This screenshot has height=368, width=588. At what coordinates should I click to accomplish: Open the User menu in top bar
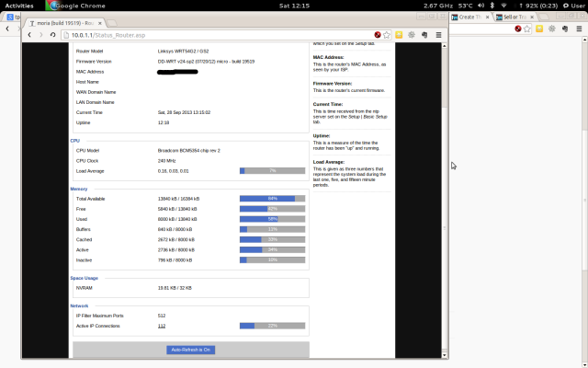[x=573, y=6]
